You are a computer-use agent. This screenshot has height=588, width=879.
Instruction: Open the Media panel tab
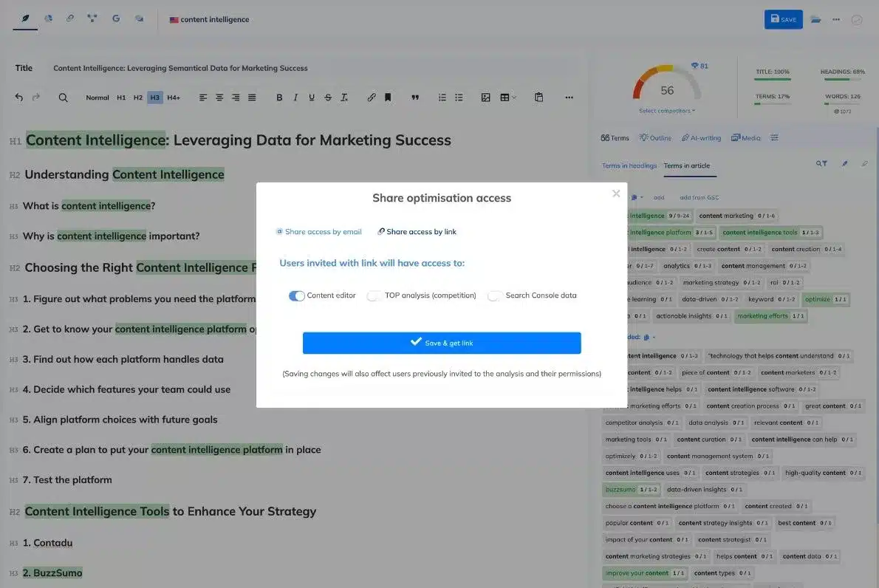[746, 138]
